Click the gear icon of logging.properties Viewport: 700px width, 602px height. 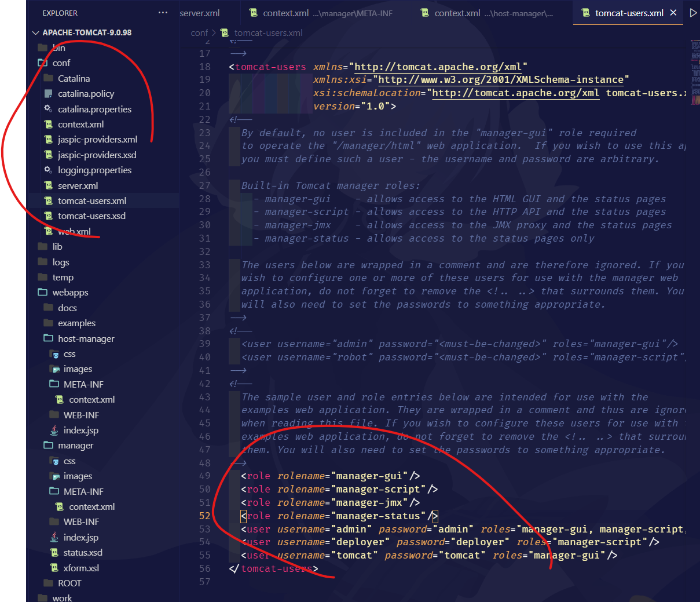pos(48,170)
